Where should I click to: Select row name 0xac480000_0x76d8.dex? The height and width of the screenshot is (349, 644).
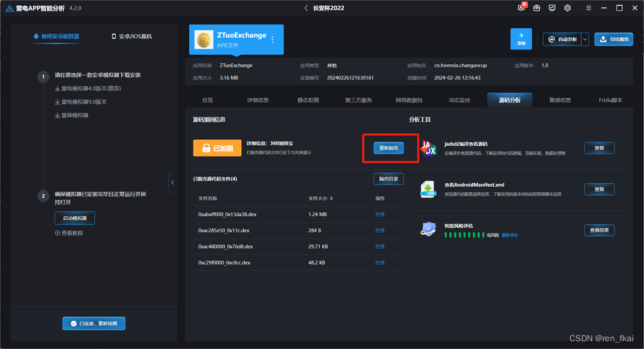point(226,246)
